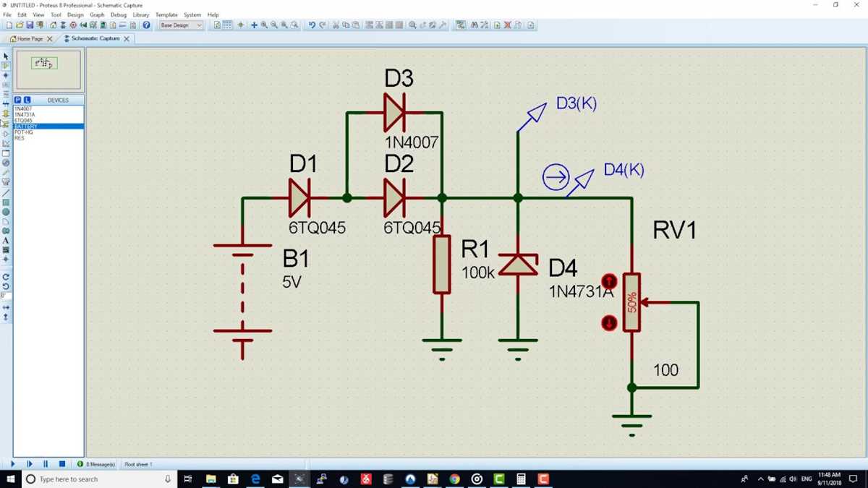Select 1N4007 in the devices list
Viewport: 868px width, 488px height.
48,108
